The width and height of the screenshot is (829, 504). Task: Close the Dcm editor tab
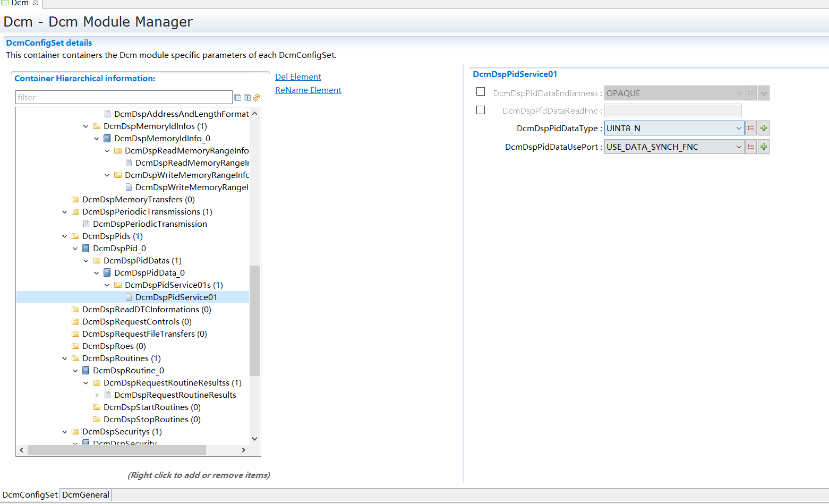point(36,3)
